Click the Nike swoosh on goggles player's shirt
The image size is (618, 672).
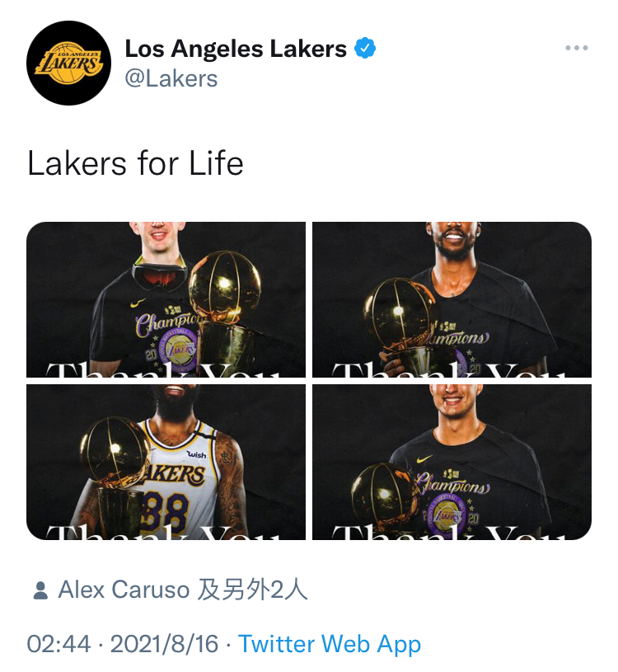(x=138, y=303)
